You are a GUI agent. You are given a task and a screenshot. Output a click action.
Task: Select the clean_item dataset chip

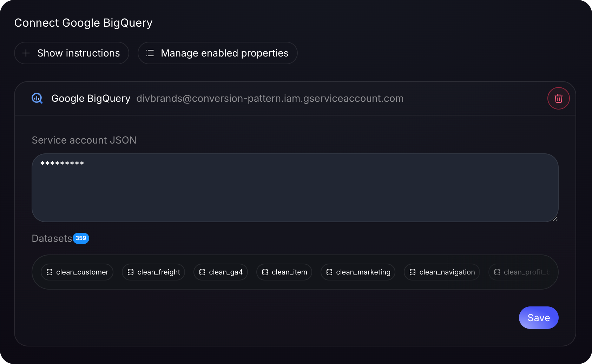click(x=284, y=272)
